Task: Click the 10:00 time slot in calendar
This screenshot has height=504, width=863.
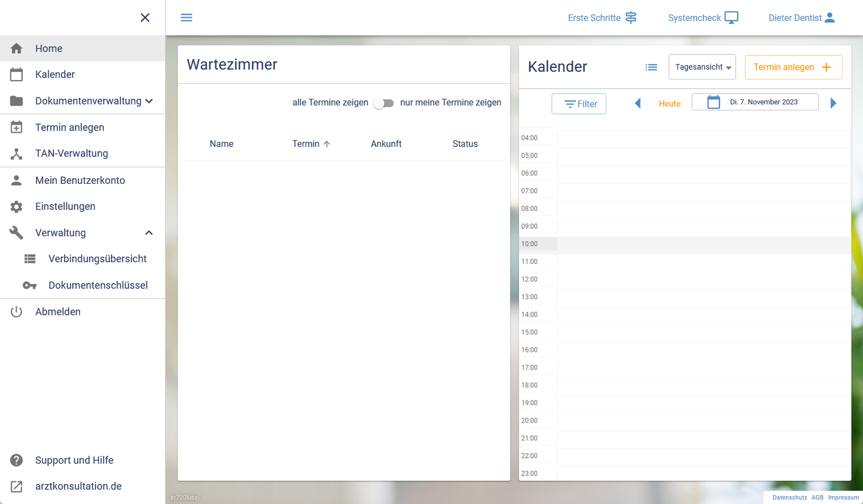Action: pyautogui.click(x=703, y=244)
